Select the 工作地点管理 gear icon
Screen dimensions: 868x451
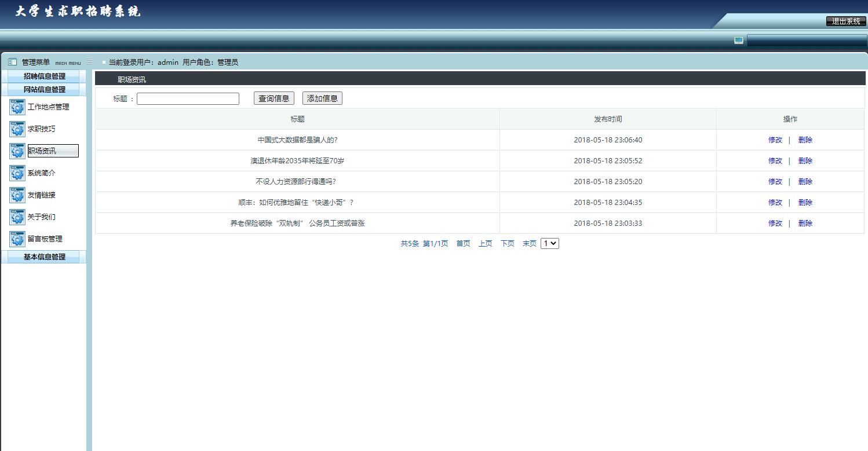17,107
